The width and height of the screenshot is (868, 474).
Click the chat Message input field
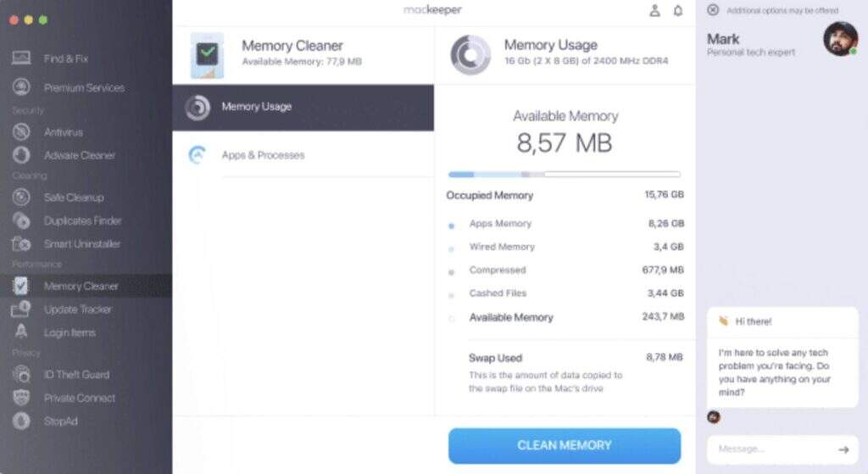pos(767,449)
